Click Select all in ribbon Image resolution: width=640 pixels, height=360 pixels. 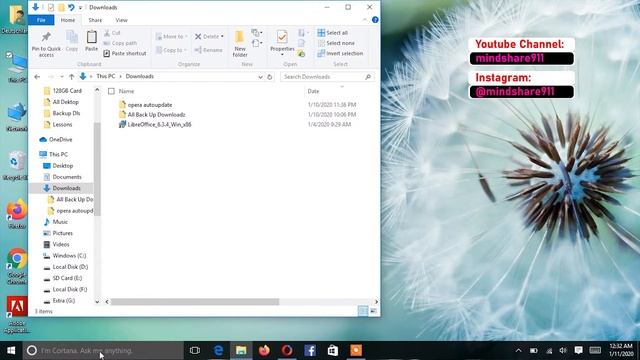pyautogui.click(x=333, y=33)
